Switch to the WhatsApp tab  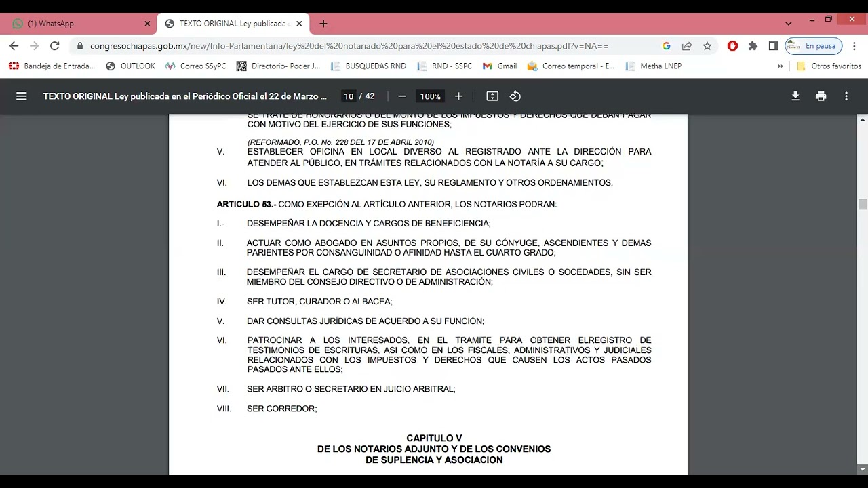point(80,24)
